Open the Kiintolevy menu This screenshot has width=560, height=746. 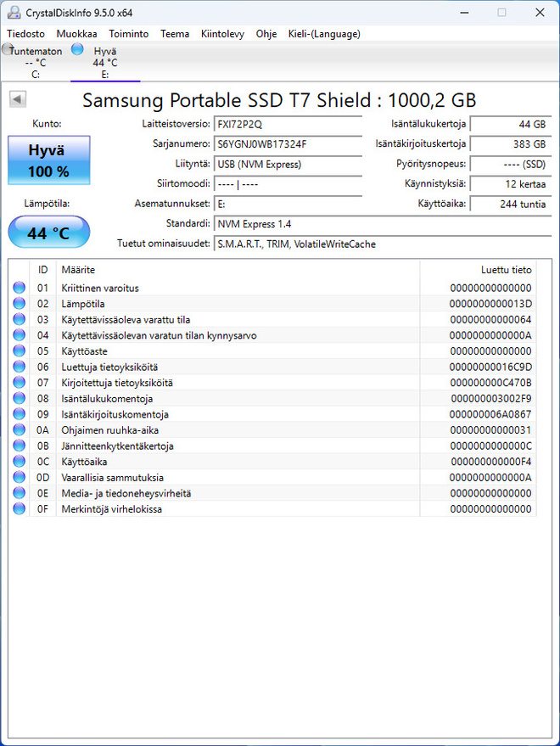pyautogui.click(x=222, y=34)
